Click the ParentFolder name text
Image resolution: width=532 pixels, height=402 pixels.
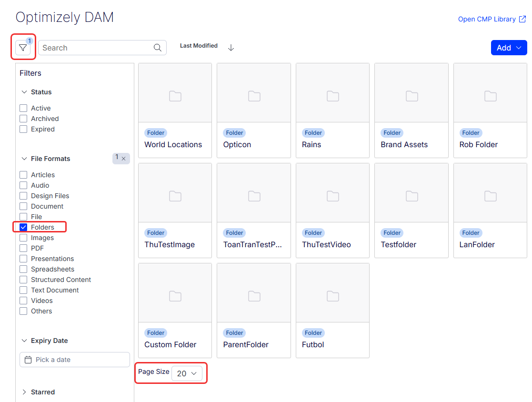(246, 345)
